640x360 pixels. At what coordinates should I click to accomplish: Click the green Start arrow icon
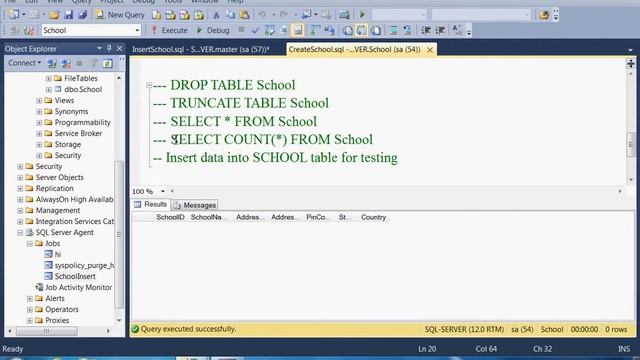coord(362,15)
